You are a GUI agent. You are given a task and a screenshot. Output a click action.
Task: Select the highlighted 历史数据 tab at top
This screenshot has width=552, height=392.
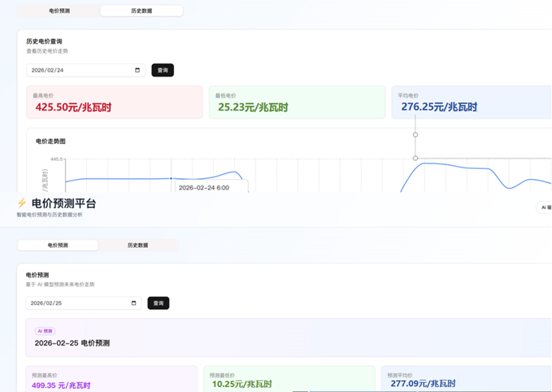pos(141,11)
